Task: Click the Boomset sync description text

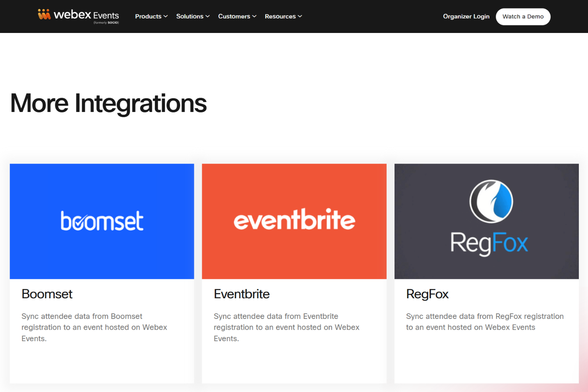Action: (x=94, y=327)
